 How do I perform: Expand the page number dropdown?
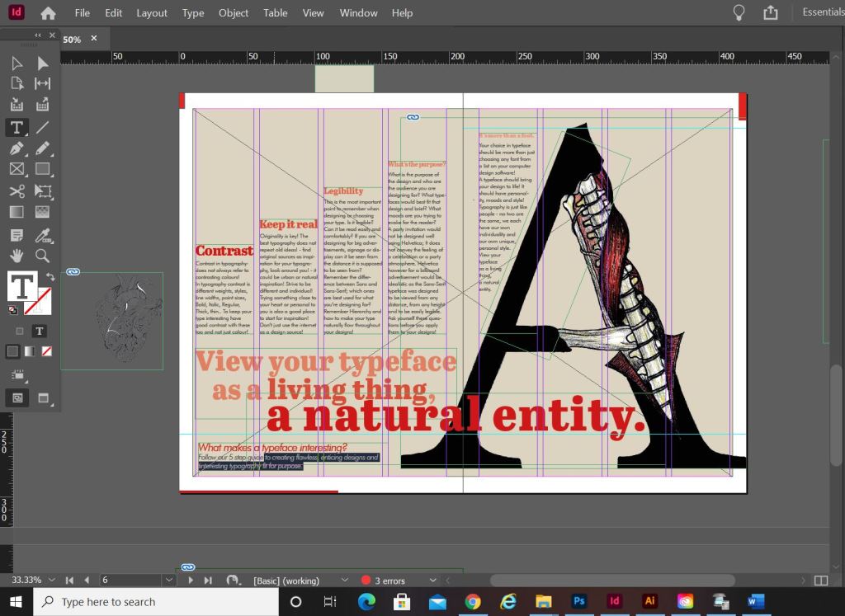(x=168, y=581)
